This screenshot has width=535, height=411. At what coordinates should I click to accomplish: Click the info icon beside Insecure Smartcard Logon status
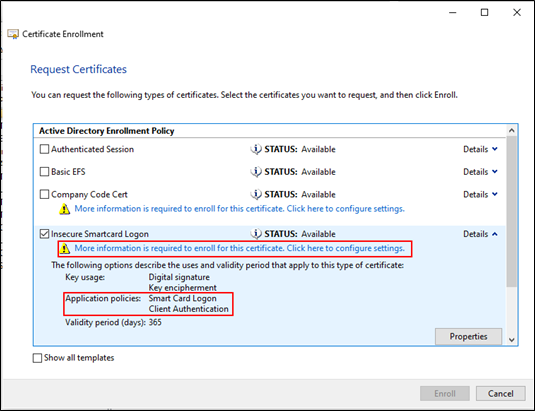coord(256,234)
